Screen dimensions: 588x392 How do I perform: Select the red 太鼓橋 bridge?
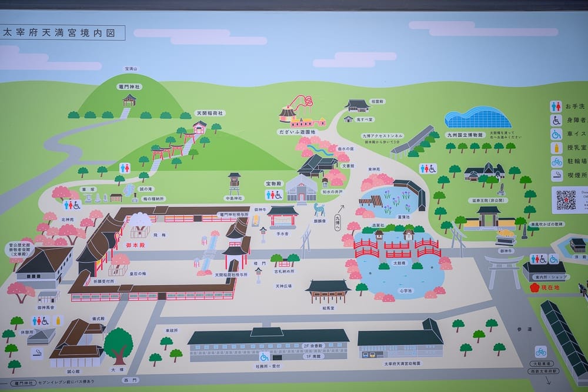coord(397,249)
